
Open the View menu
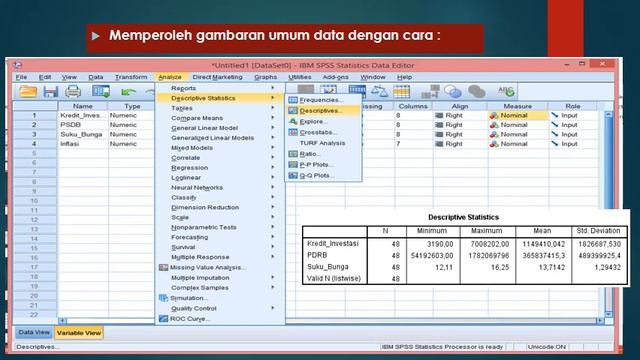coord(69,77)
